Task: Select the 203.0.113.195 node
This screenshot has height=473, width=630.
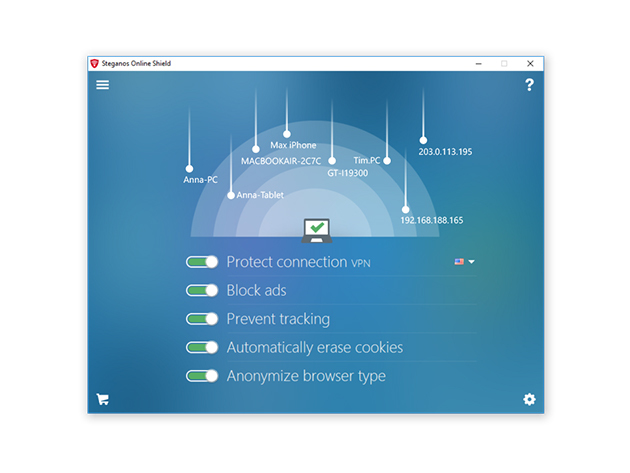Action: 423,140
